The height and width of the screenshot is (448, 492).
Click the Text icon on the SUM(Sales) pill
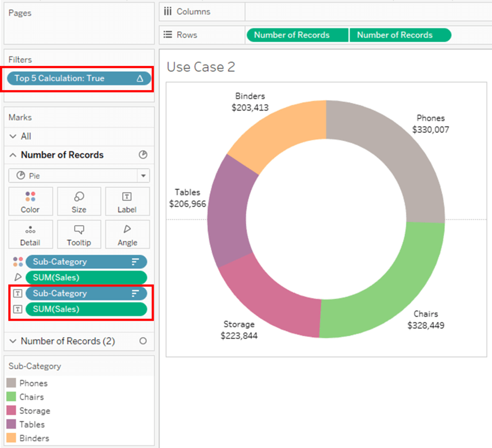(18, 309)
